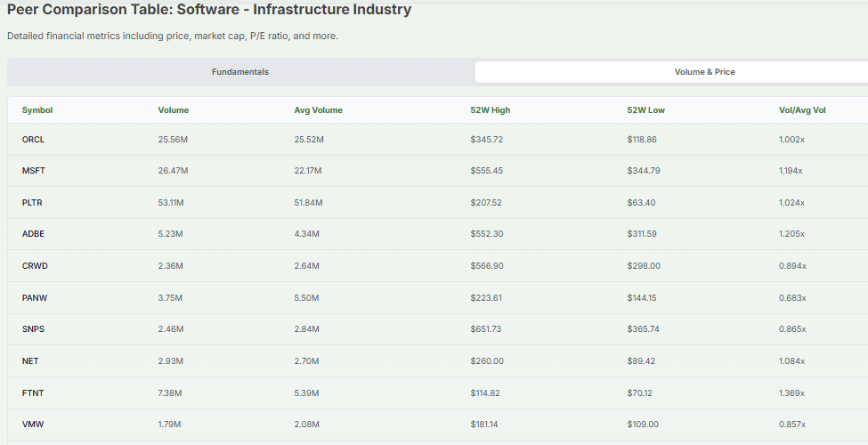Click ORCL 52W High value $345.72
This screenshot has width=868, height=445.
(487, 140)
